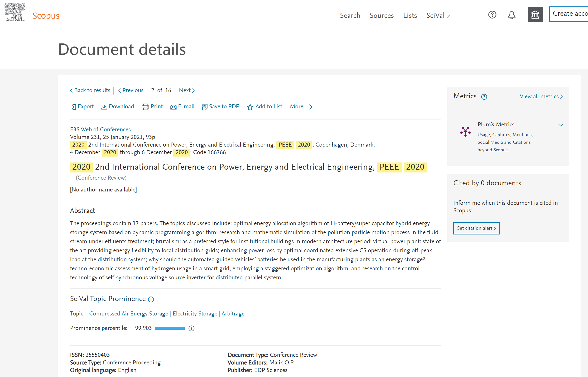Click the institution building icon
Screen dimensions: 588x377
535,15
